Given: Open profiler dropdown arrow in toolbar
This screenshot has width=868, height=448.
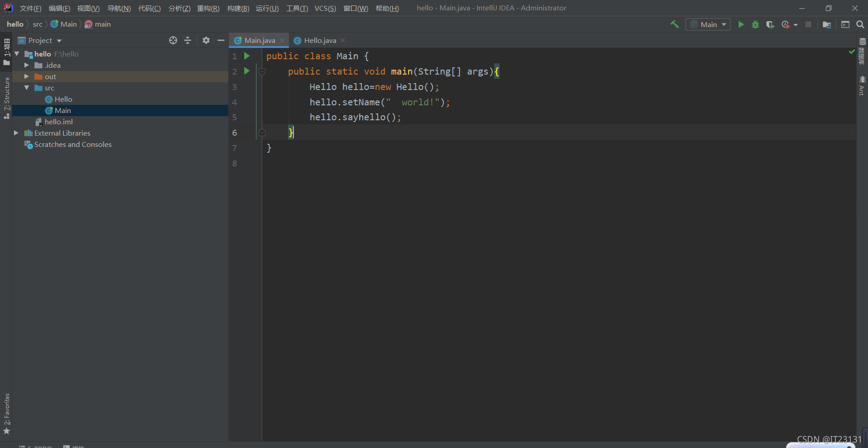Looking at the screenshot, I should click(796, 25).
